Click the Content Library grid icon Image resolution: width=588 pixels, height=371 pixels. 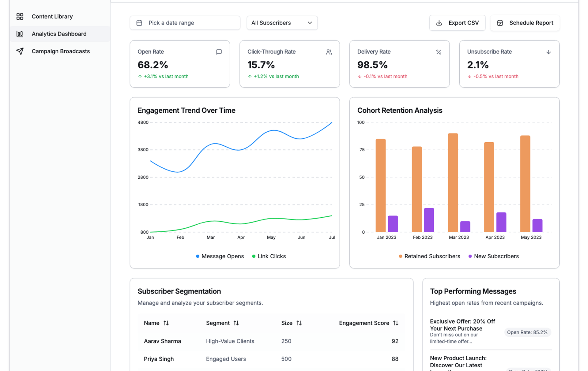20,17
